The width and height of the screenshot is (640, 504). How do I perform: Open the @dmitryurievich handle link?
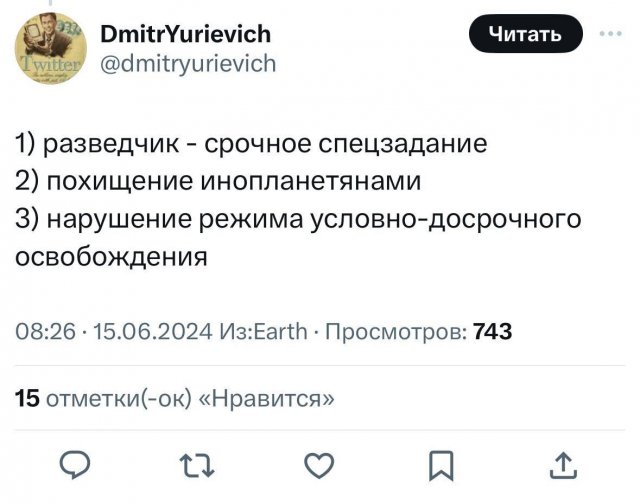coord(189,64)
